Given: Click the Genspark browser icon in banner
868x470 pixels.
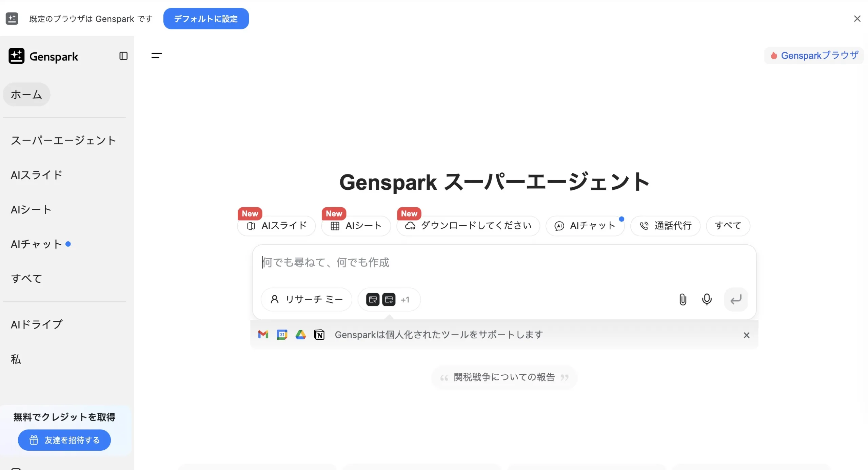Looking at the screenshot, I should click(12, 19).
